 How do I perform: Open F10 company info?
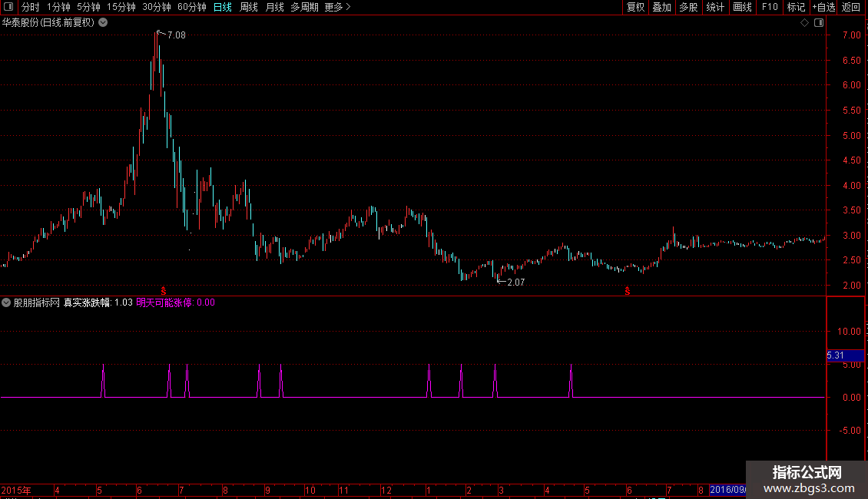(x=770, y=7)
